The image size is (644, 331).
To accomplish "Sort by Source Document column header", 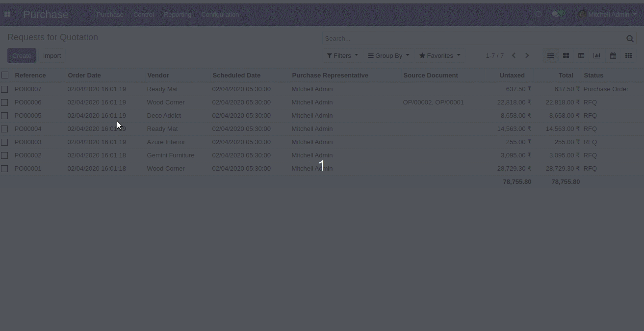I will [x=431, y=76].
